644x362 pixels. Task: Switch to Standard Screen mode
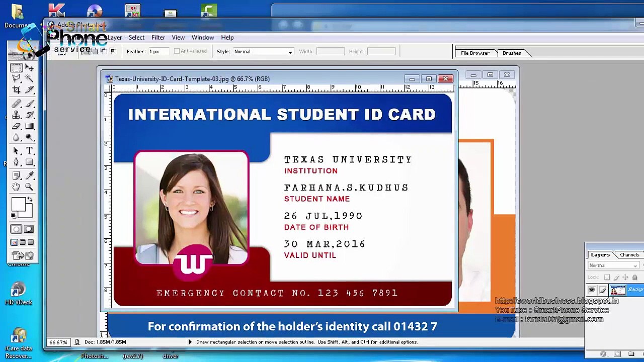click(15, 242)
